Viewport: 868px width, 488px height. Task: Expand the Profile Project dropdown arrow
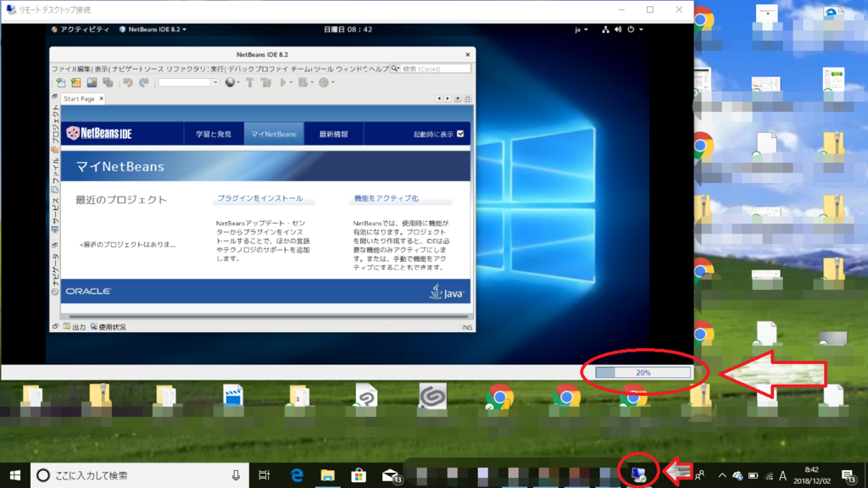click(x=332, y=82)
